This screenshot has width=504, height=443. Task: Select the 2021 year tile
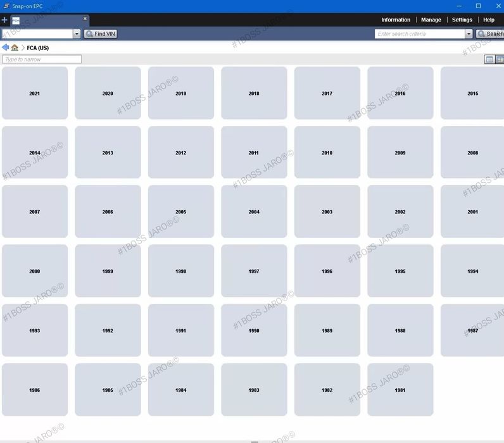35,93
